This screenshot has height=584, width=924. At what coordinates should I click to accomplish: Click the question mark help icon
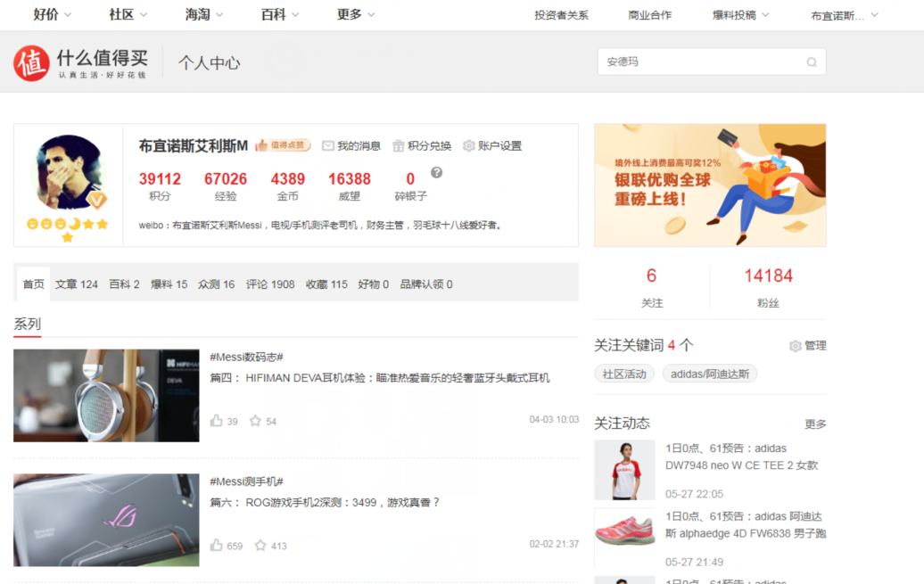[436, 172]
